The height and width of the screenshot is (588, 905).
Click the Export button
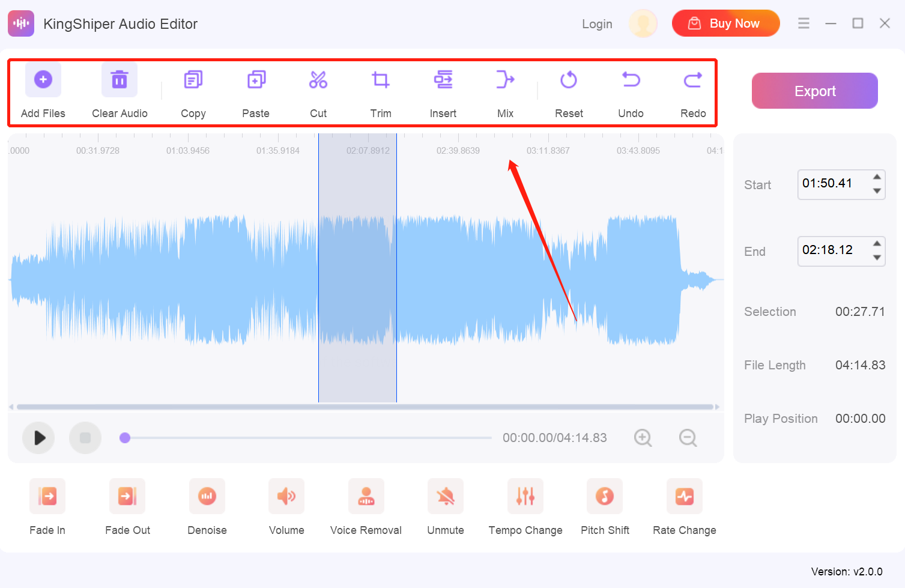814,91
